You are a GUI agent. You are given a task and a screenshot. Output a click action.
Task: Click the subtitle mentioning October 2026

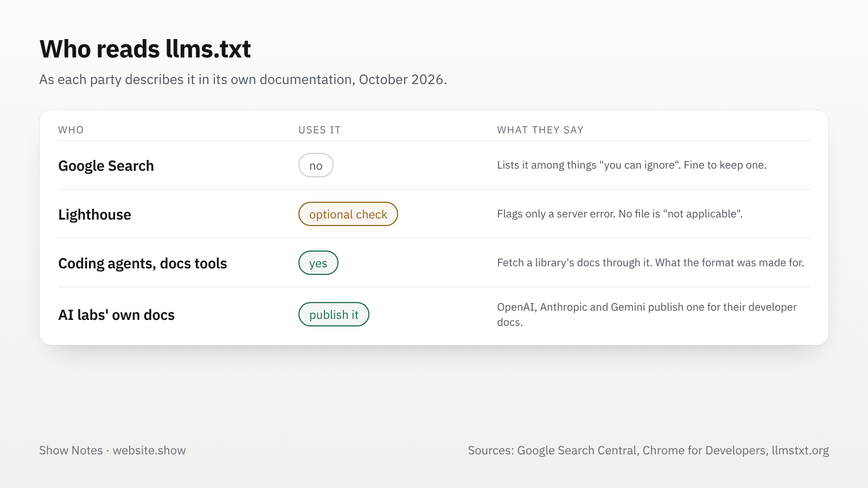[x=243, y=80]
